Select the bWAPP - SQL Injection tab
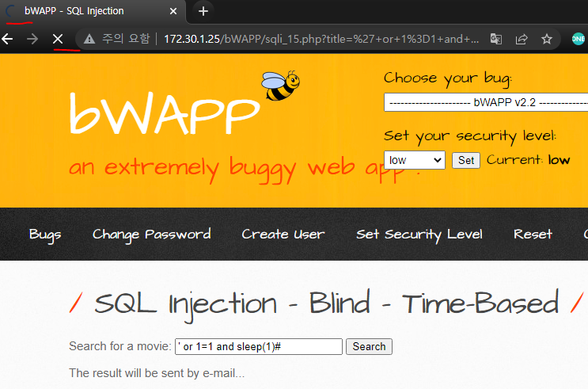Image resolution: width=588 pixels, height=389 pixels. (92, 11)
